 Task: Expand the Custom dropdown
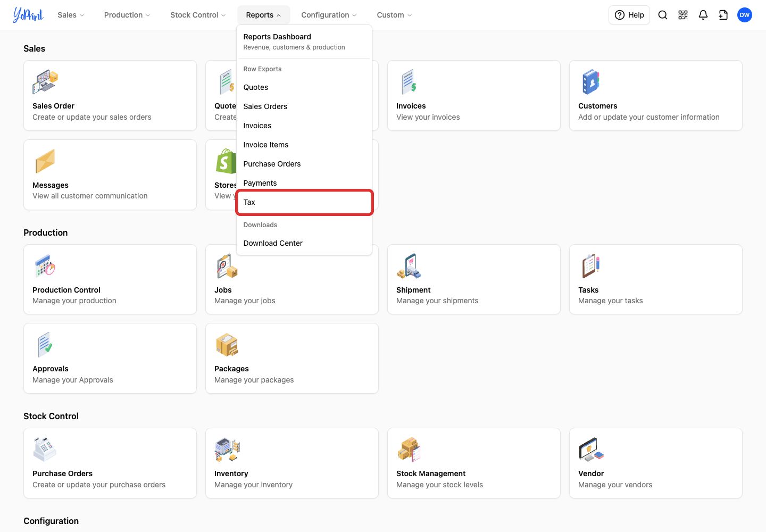tap(394, 15)
